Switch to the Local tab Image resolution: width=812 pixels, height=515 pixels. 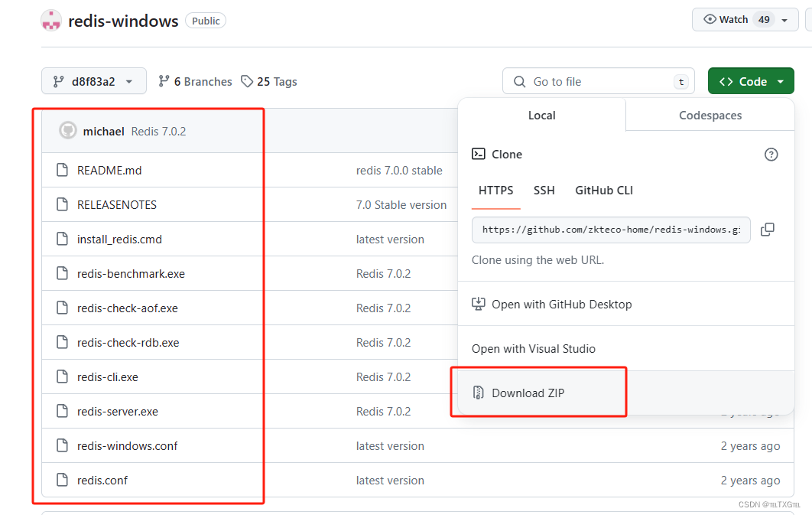(541, 115)
